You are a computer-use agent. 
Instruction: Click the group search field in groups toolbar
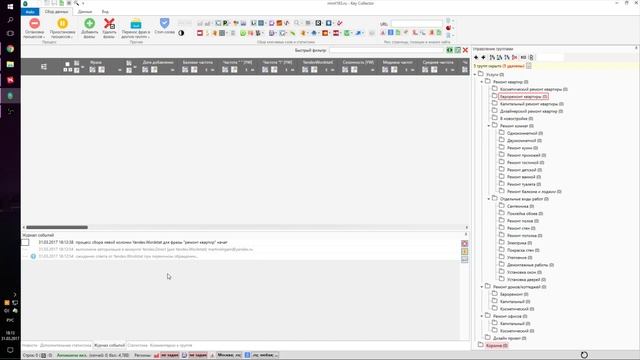[549, 58]
